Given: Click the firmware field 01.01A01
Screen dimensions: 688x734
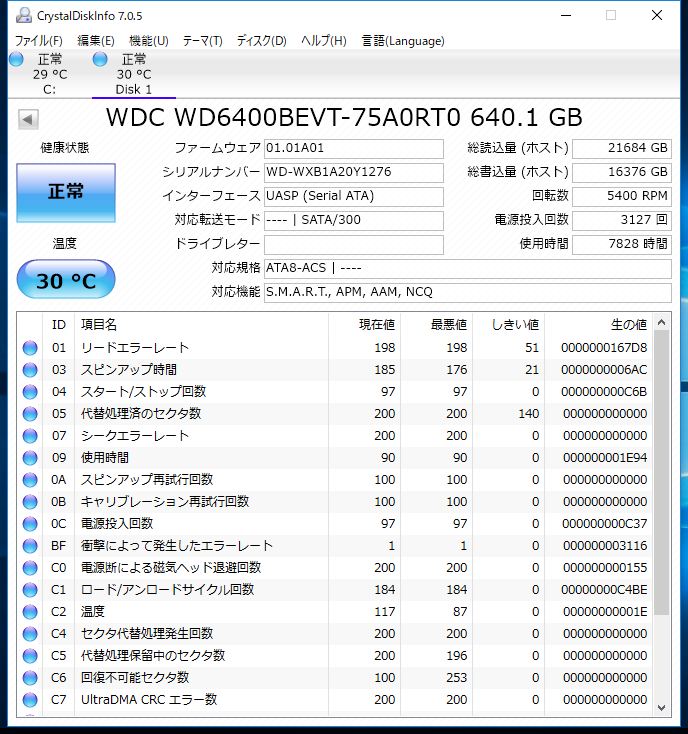Looking at the screenshot, I should click(354, 148).
